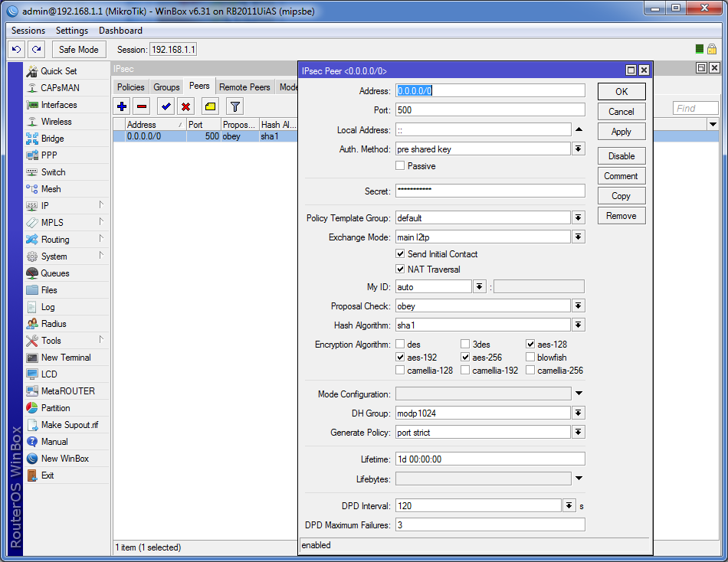Open Interfaces from the sidebar
The image size is (728, 562).
[x=67, y=105]
